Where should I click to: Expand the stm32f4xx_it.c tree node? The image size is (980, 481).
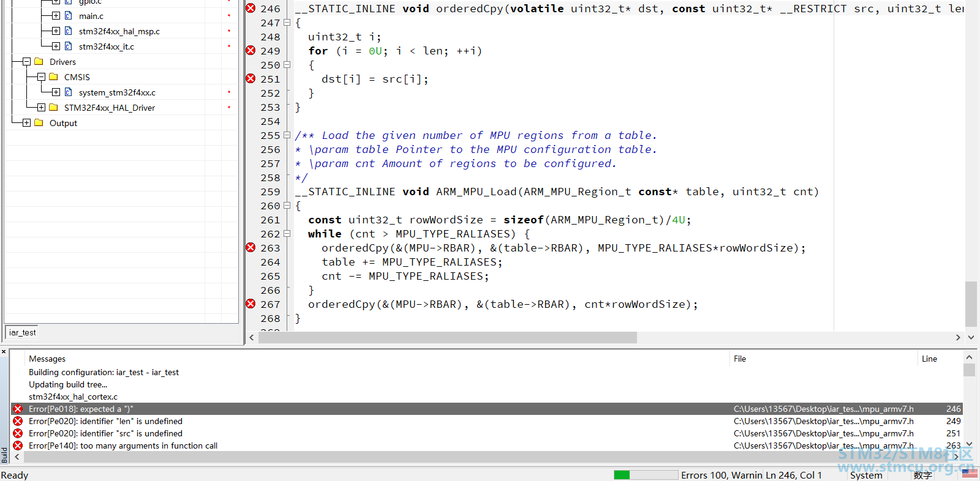point(56,47)
